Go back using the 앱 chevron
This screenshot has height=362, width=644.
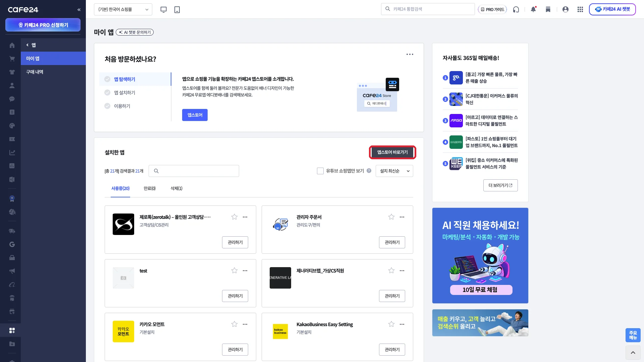click(x=28, y=45)
